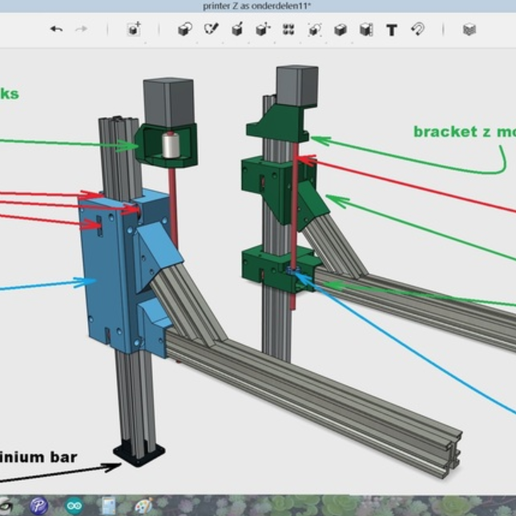Open the Modify tool

pyautogui.click(x=263, y=29)
